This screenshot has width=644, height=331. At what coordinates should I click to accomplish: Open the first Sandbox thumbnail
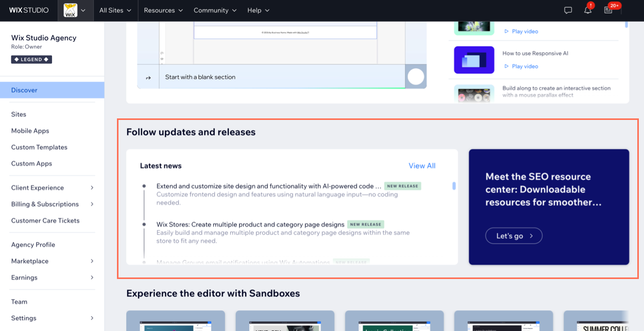176,321
